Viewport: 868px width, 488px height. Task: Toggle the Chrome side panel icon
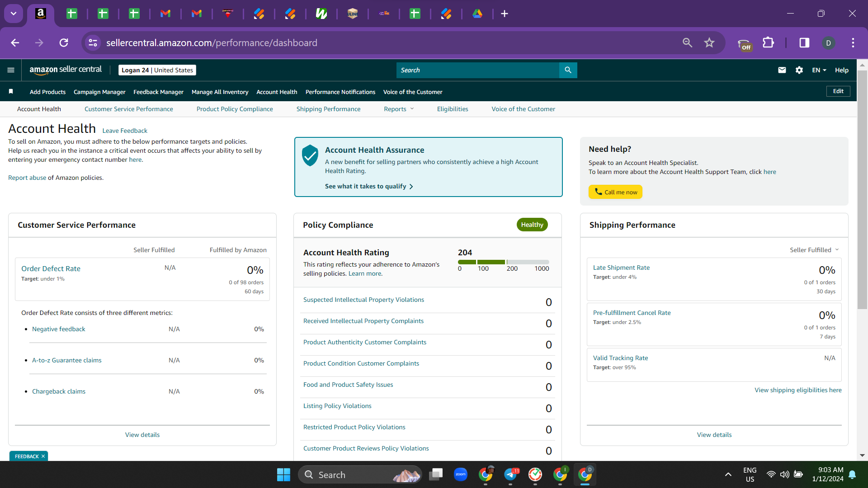pos(804,42)
